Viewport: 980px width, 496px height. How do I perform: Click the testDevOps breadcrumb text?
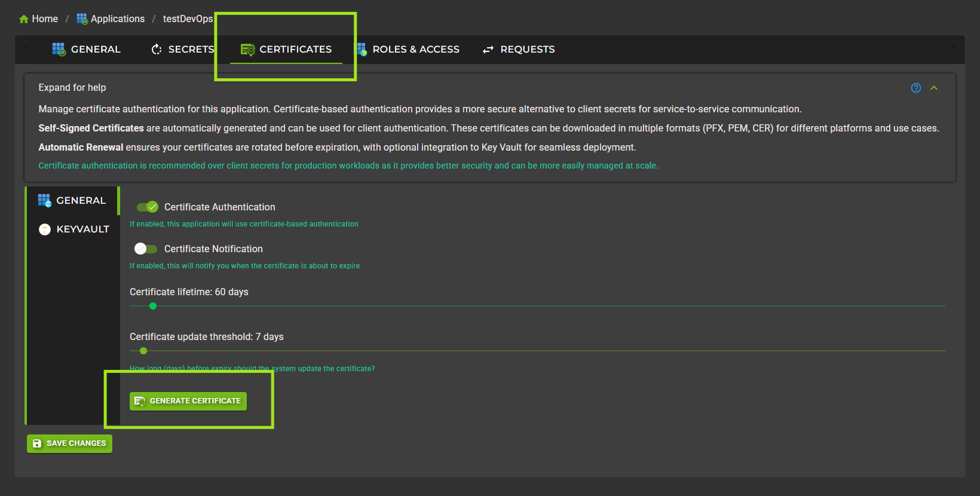pyautogui.click(x=188, y=19)
